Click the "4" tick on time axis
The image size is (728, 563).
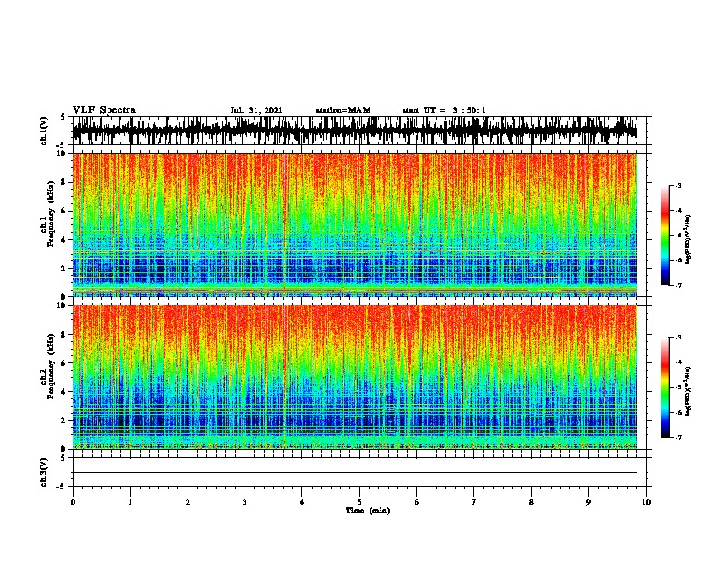302,501
